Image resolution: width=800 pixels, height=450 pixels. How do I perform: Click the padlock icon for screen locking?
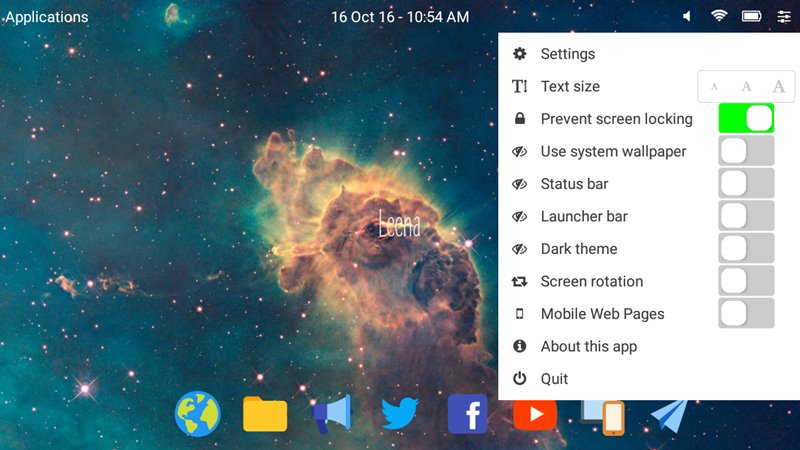519,118
